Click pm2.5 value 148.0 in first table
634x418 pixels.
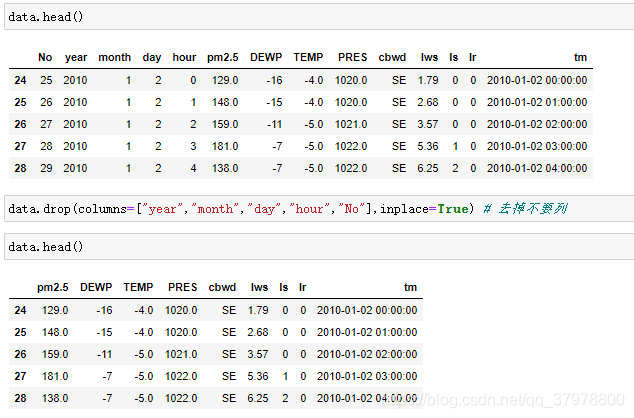225,102
